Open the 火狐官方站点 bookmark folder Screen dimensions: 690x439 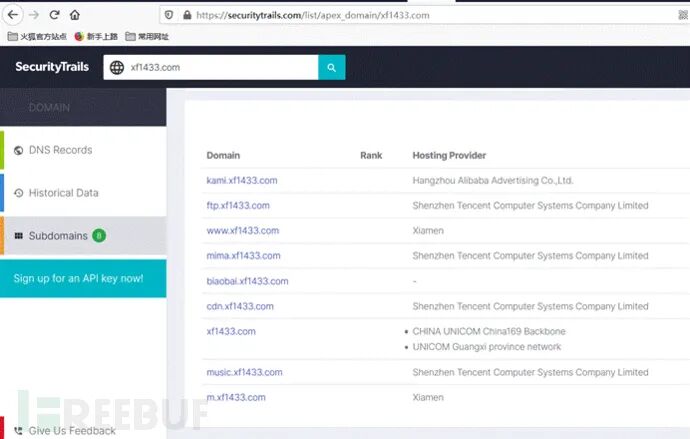[37, 37]
